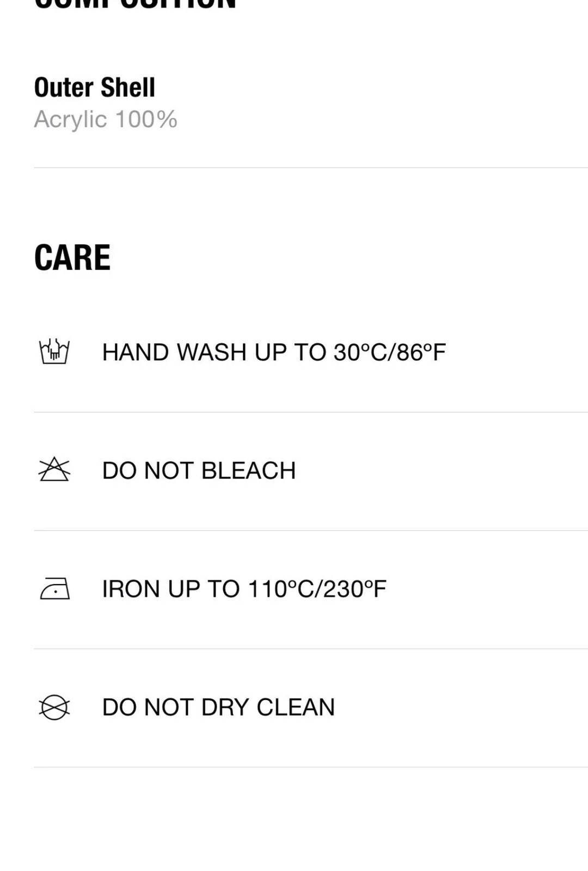The width and height of the screenshot is (588, 871).
Task: Tap the 110°C/230°F temperature value
Action: [x=317, y=589]
